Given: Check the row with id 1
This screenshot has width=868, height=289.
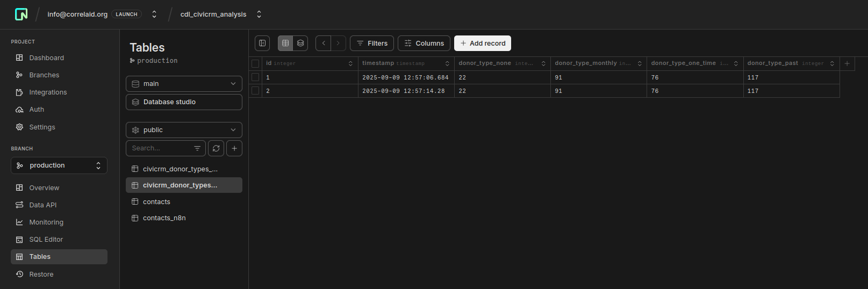Looking at the screenshot, I should click(x=255, y=77).
